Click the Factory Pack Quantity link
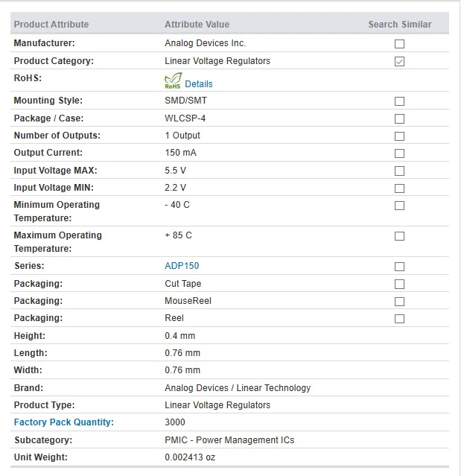Viewport: 464px width, 476px height. point(64,422)
